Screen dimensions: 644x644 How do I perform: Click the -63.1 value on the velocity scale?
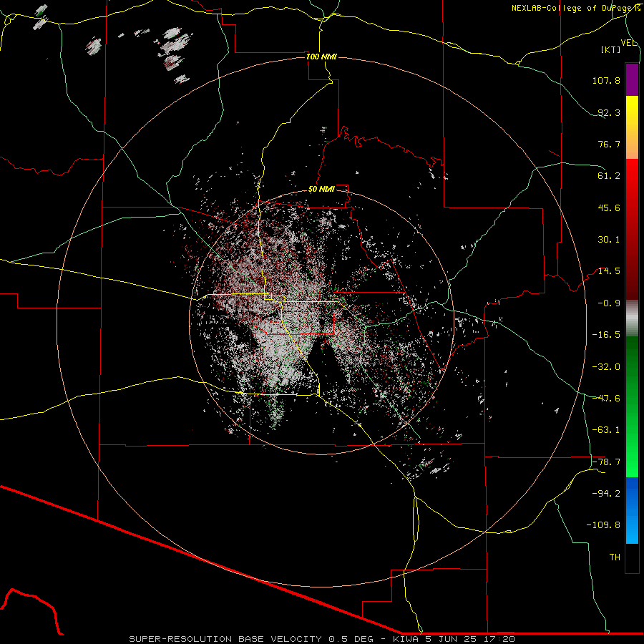(x=606, y=430)
